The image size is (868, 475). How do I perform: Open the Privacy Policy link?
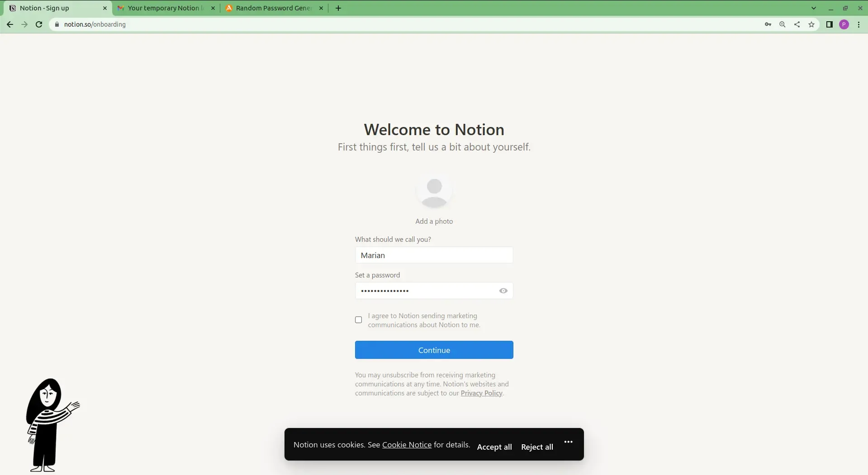[x=481, y=393]
